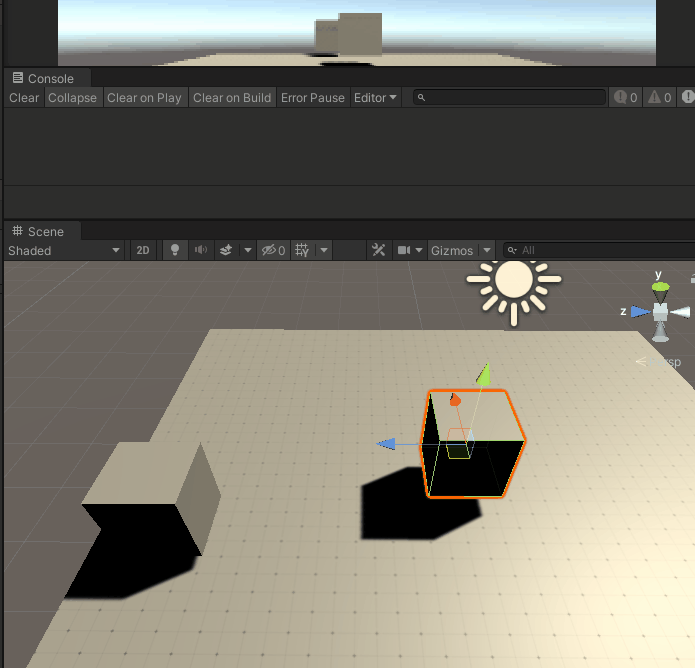Open the component editor tools icon
This screenshot has width=695, height=668.
coord(379,250)
